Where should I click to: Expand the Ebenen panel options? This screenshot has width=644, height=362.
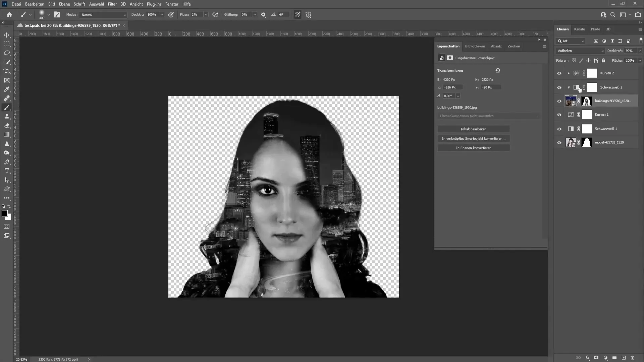(638, 29)
